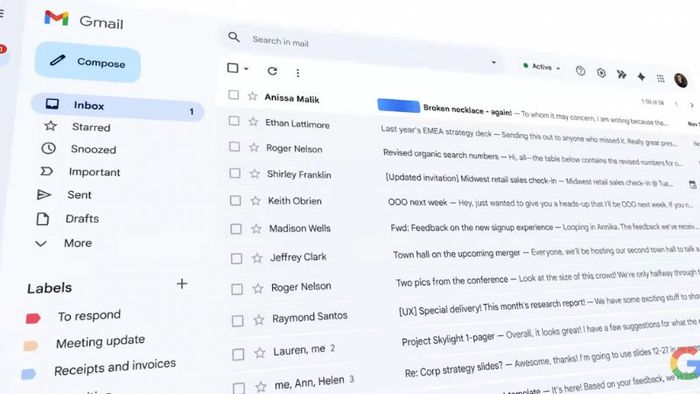Open the OOO next week email
The image size is (700, 394).
[417, 202]
